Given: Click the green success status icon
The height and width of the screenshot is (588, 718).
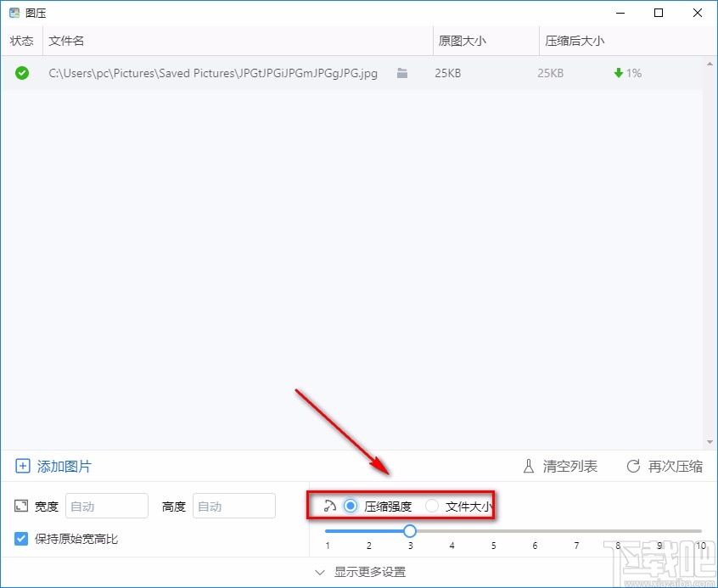Looking at the screenshot, I should pos(21,73).
